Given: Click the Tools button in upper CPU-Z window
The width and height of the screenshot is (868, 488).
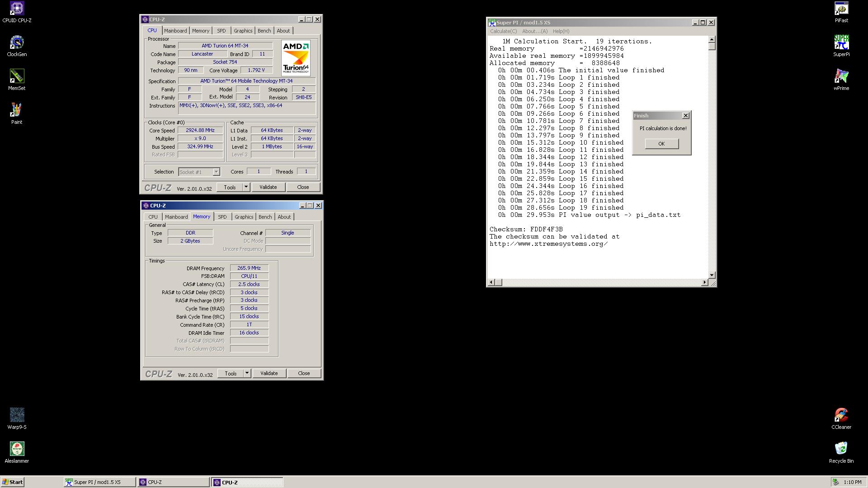Looking at the screenshot, I should 230,187.
